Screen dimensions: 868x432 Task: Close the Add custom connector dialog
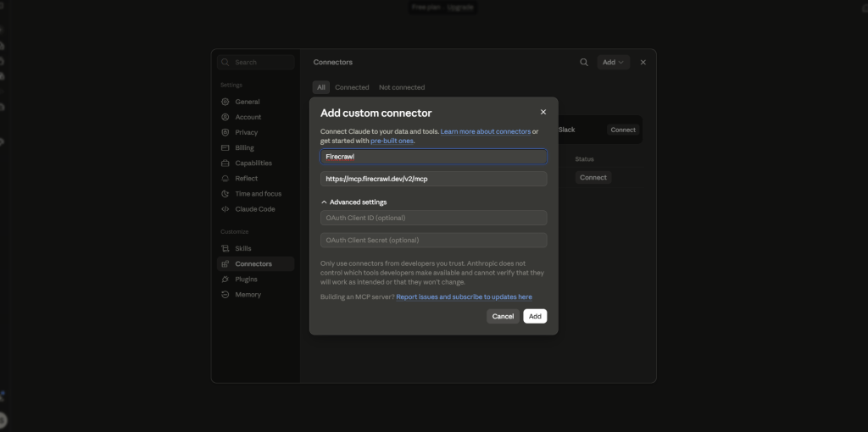coord(543,112)
